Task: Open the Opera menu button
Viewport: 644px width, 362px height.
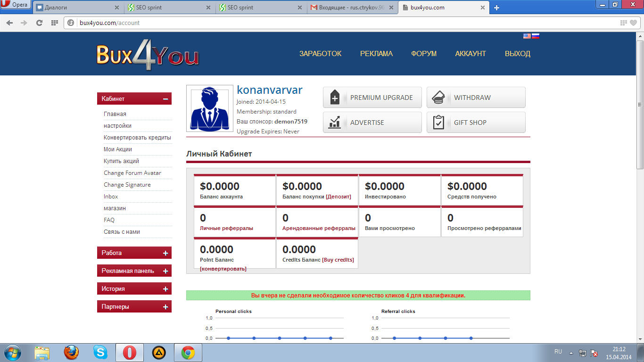Action: point(16,5)
